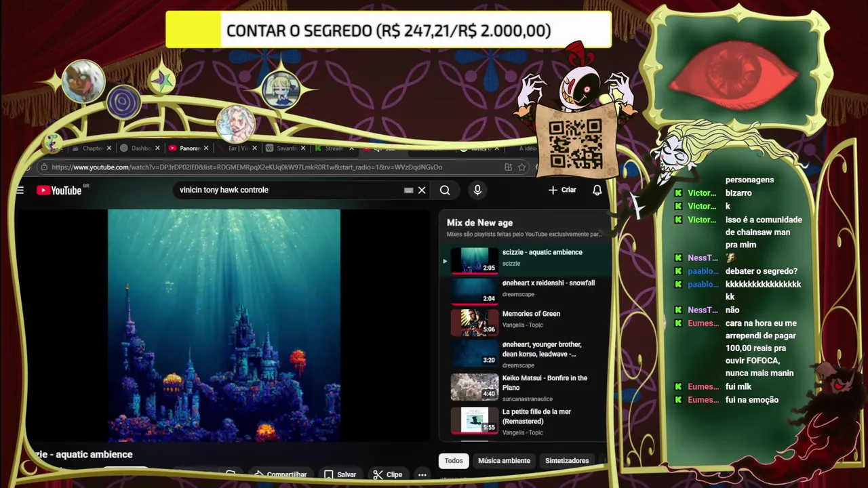The width and height of the screenshot is (868, 488).
Task: Click the browser address bar URL
Action: 247,167
